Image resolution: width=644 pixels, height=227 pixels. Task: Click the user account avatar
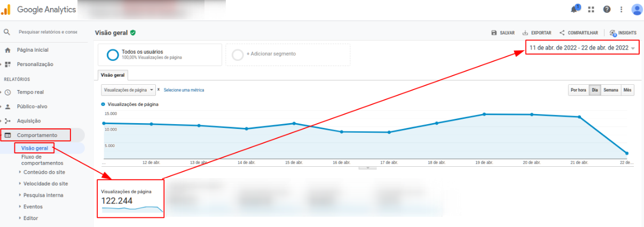637,10
